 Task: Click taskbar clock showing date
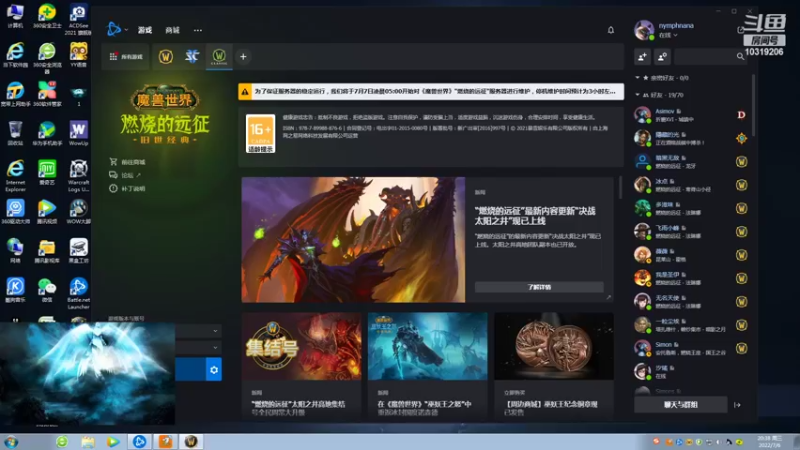click(769, 442)
